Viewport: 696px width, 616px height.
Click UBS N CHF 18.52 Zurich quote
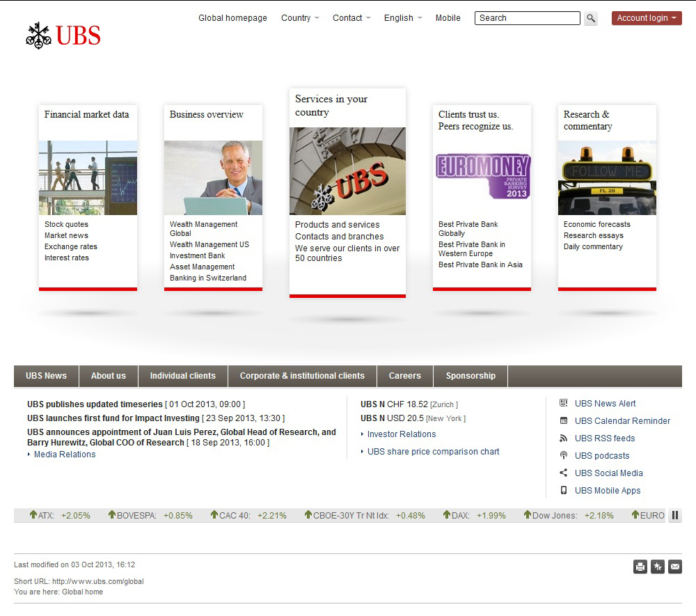click(x=409, y=404)
